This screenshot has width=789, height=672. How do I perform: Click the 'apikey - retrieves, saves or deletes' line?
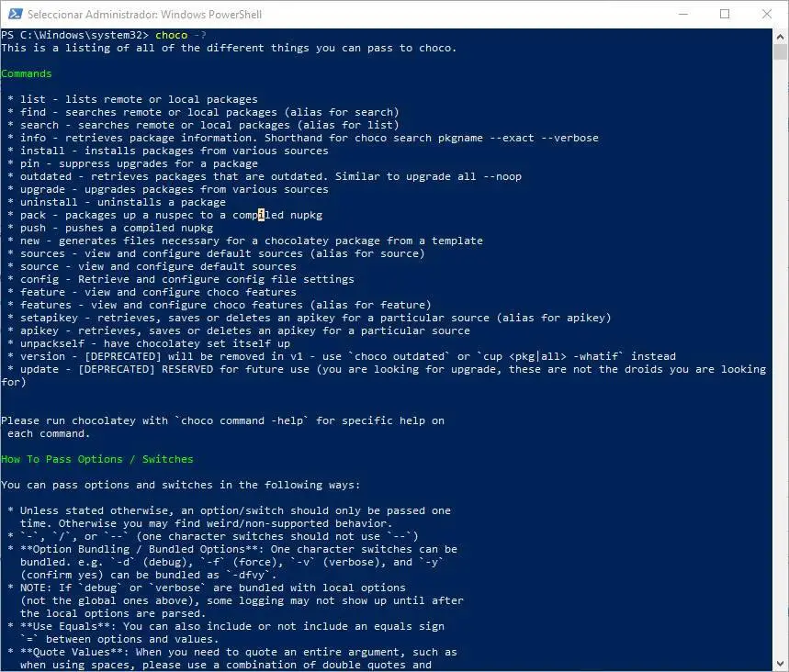point(239,331)
